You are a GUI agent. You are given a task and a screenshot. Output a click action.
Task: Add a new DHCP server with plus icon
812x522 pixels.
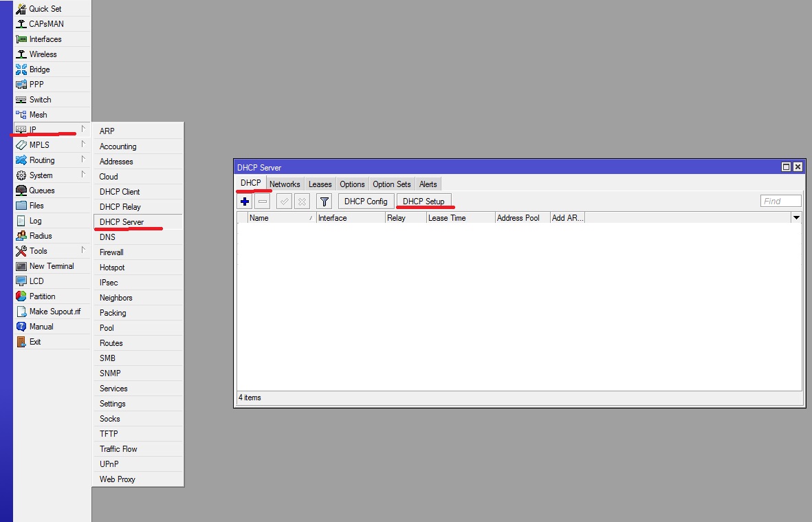coord(245,202)
